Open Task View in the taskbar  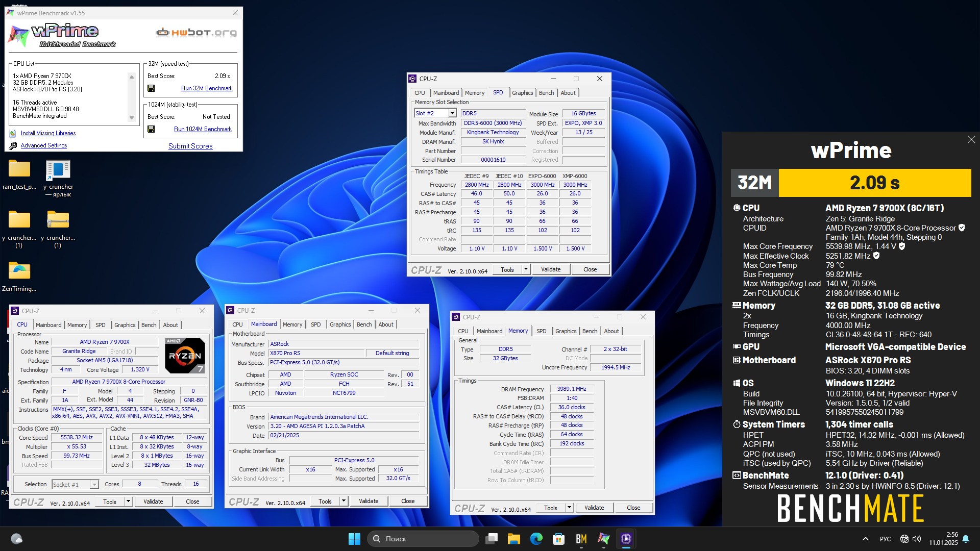[492, 539]
